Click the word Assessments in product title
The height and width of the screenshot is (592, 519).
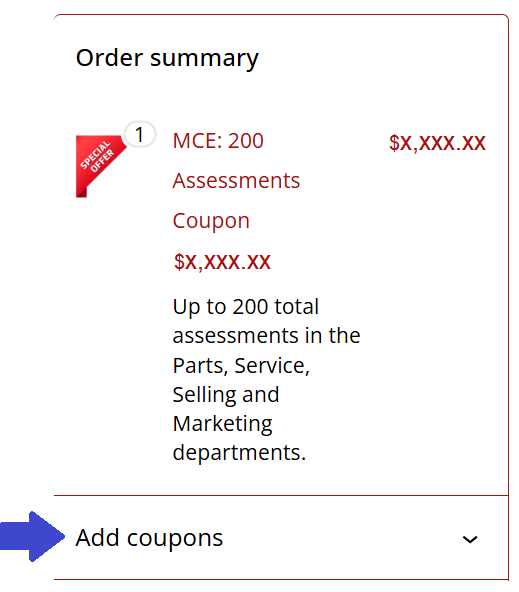coord(236,180)
